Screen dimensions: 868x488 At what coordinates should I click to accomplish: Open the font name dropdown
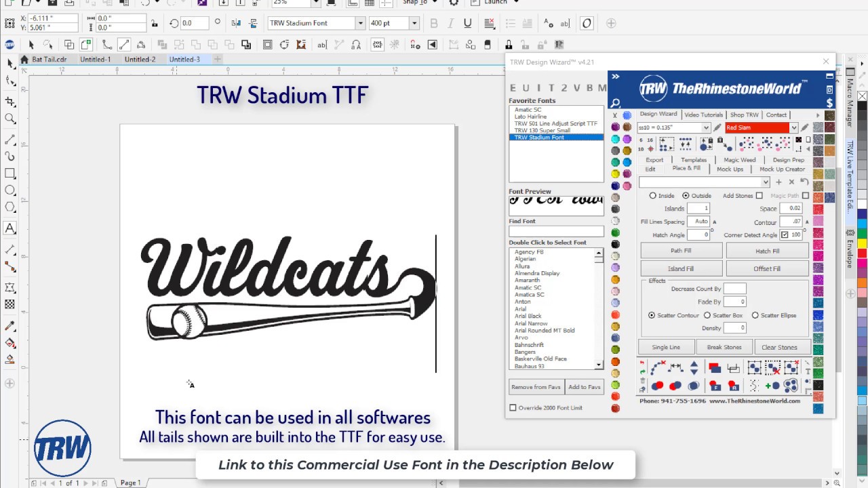(x=360, y=23)
